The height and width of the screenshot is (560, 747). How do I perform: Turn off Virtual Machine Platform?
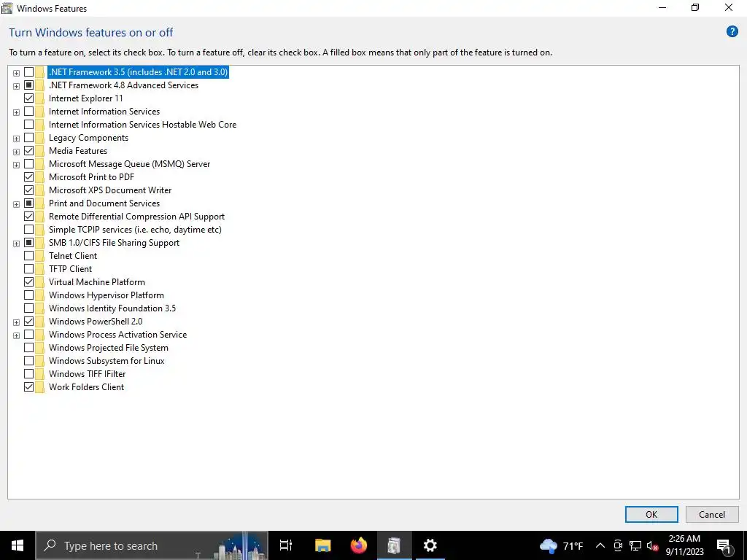click(x=28, y=282)
